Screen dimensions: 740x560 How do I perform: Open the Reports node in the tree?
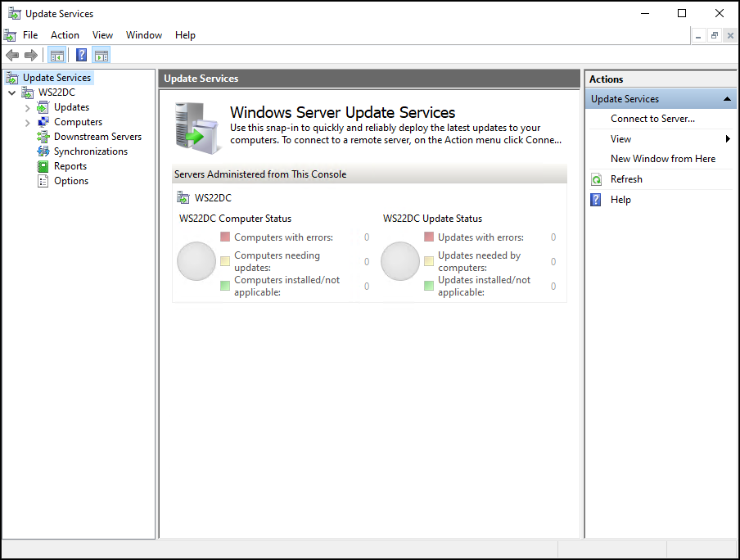[x=70, y=166]
